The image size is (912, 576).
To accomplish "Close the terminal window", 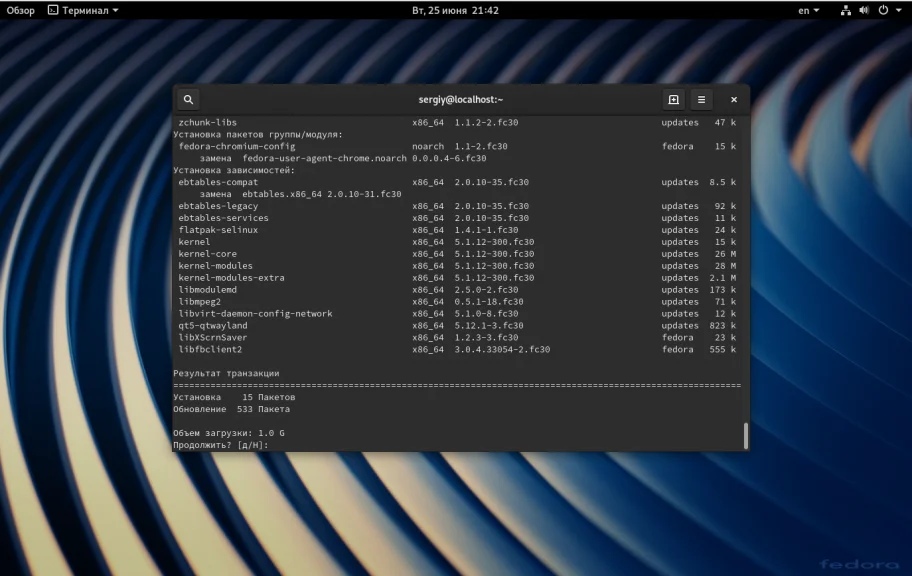I will point(734,100).
